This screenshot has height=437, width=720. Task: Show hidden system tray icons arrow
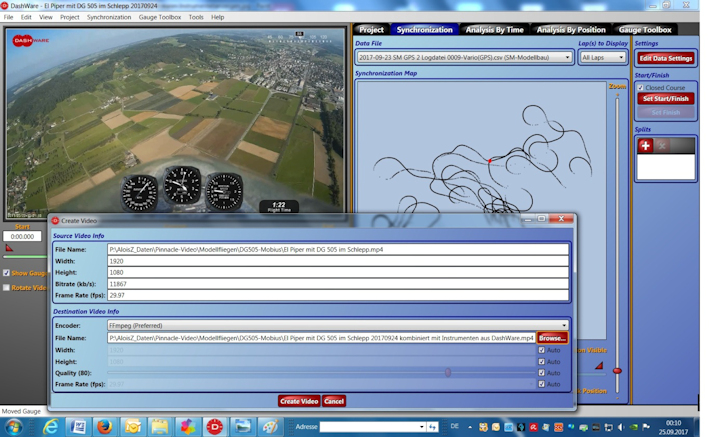coord(469,427)
